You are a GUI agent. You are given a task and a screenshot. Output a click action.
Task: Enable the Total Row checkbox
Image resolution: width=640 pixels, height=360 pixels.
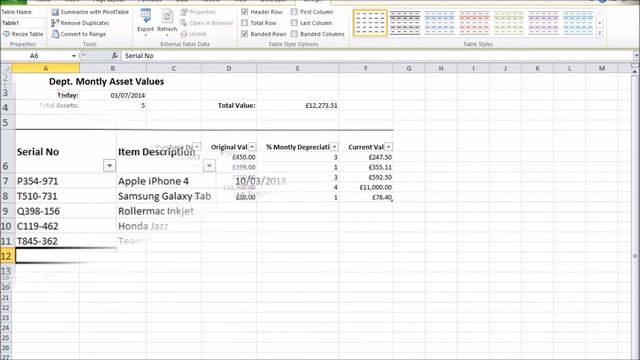(x=244, y=23)
